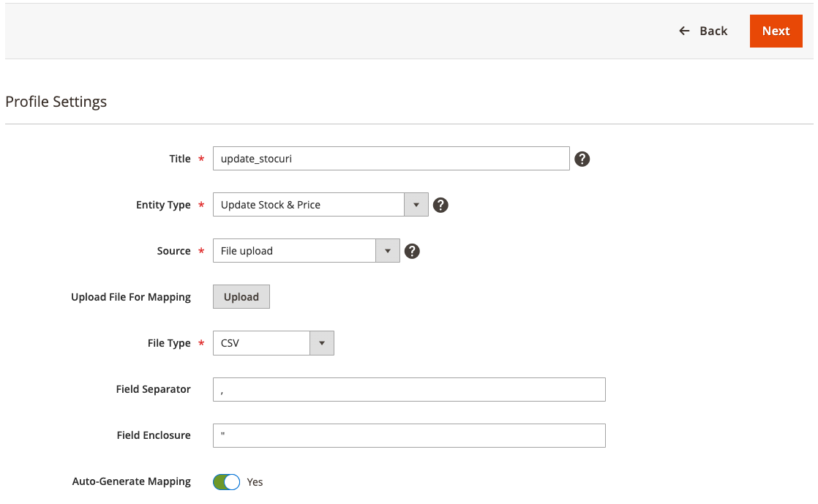Open the File Type dropdown

pyautogui.click(x=274, y=343)
